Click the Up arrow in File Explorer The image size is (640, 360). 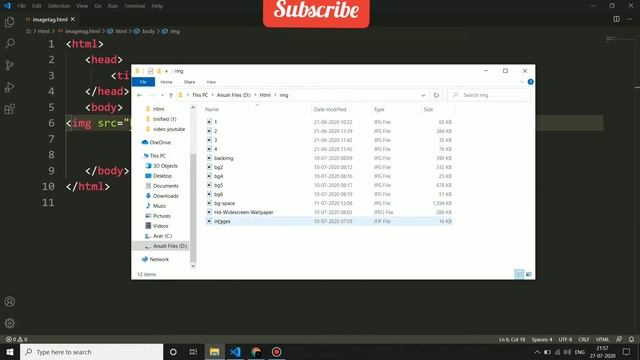click(171, 95)
